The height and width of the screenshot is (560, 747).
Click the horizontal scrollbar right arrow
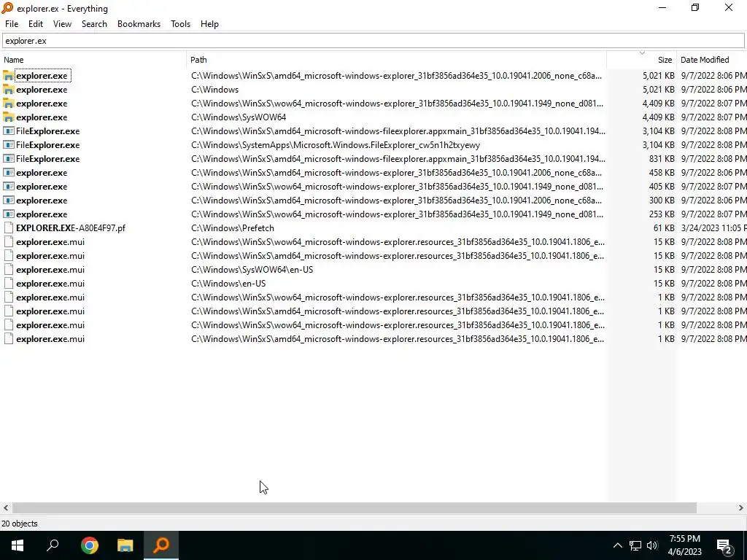[x=741, y=507]
